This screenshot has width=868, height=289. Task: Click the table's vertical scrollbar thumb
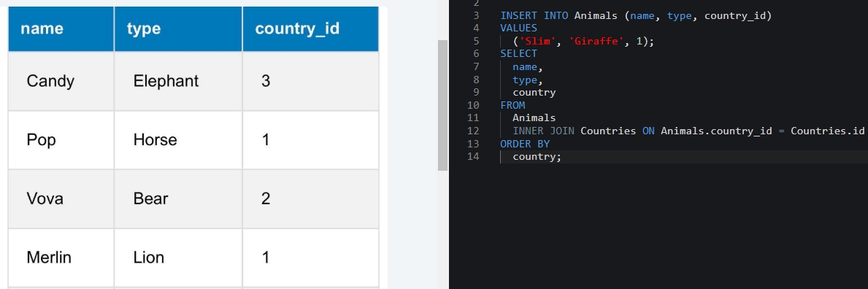click(x=442, y=105)
